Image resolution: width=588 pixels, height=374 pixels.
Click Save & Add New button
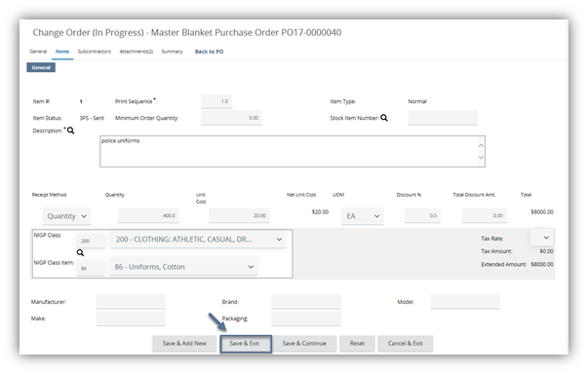(184, 343)
